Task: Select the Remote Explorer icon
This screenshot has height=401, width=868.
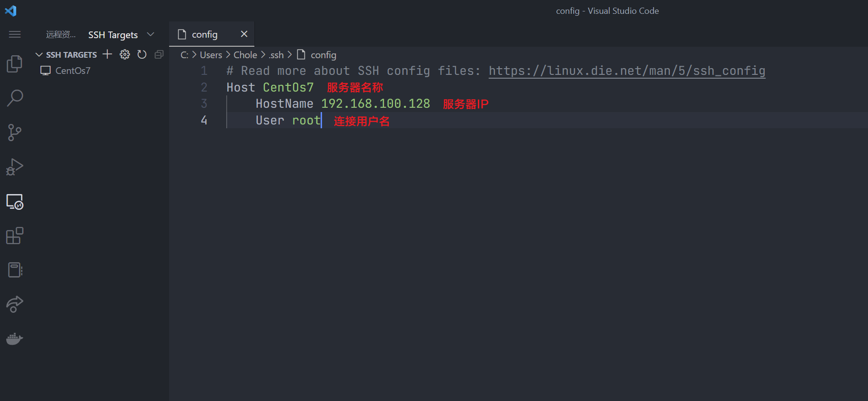Action: pyautogui.click(x=14, y=202)
